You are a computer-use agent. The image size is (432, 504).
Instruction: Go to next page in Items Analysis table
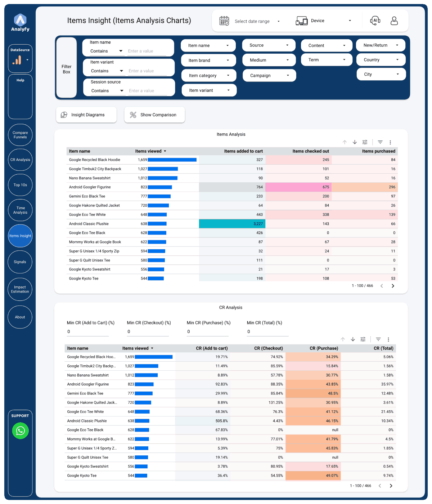(393, 286)
